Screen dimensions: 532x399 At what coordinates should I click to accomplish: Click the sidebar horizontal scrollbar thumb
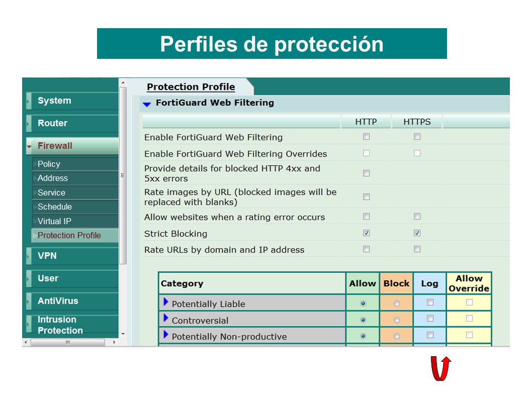pos(68,342)
